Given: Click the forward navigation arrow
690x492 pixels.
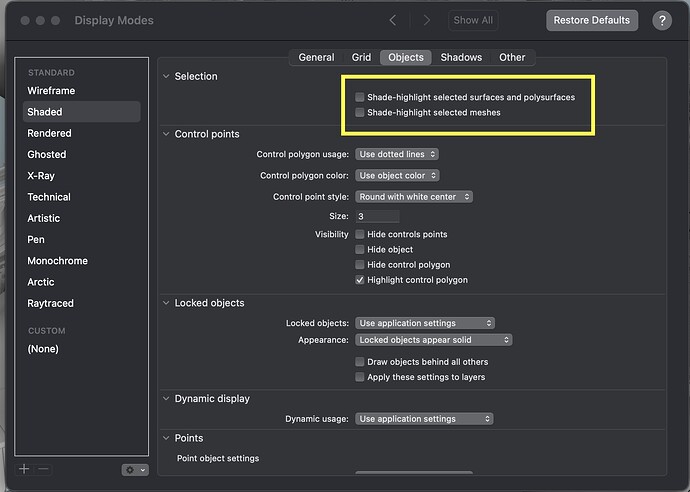Looking at the screenshot, I should (x=427, y=20).
